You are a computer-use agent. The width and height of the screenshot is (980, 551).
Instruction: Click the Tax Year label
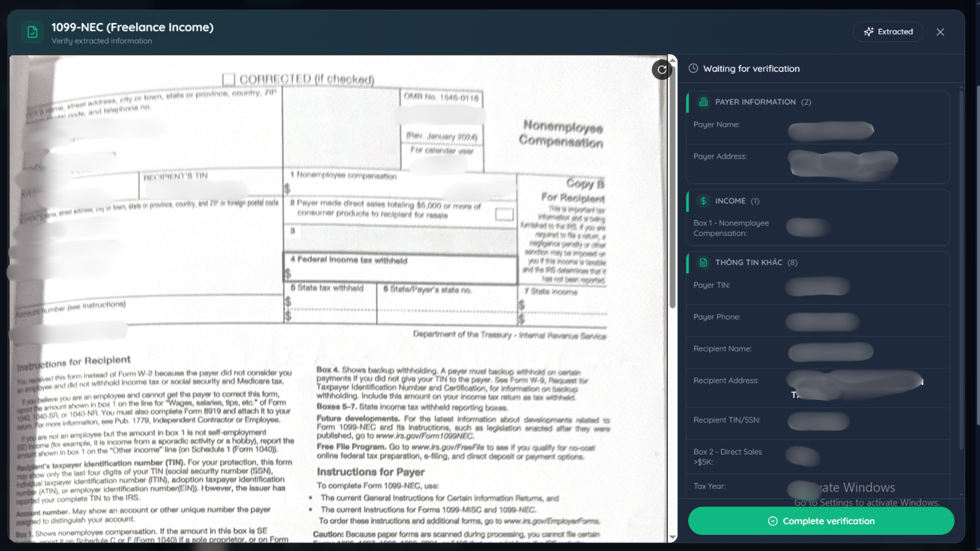709,486
